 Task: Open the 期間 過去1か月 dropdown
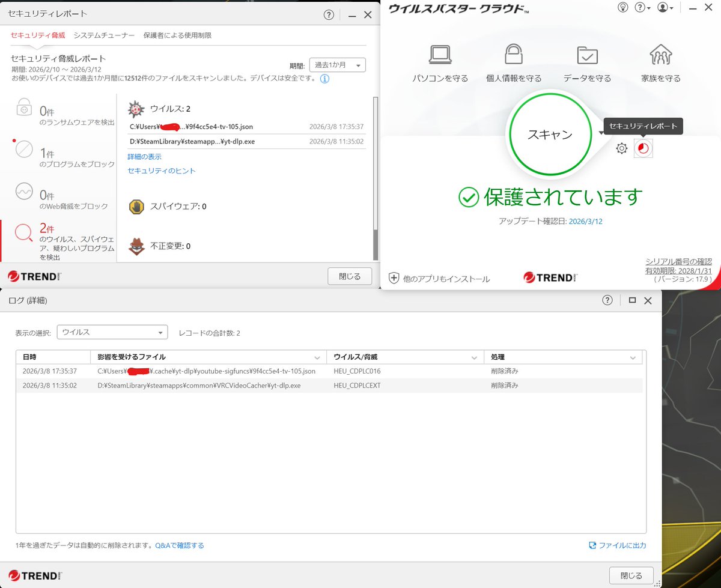(x=337, y=65)
